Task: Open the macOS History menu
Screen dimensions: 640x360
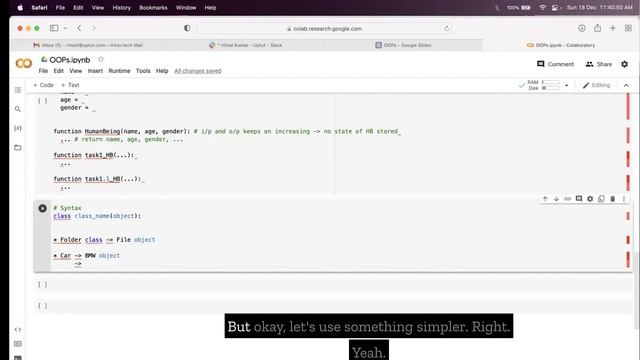Action: [x=121, y=7]
